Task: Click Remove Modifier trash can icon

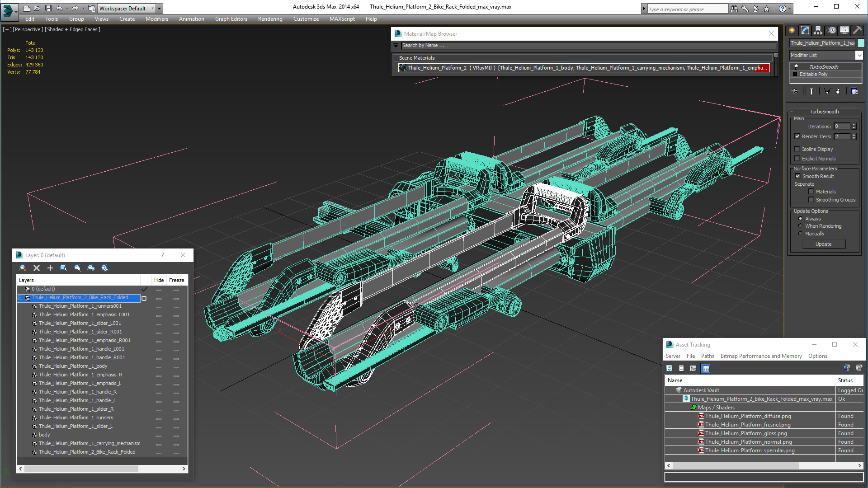Action: 838,91
